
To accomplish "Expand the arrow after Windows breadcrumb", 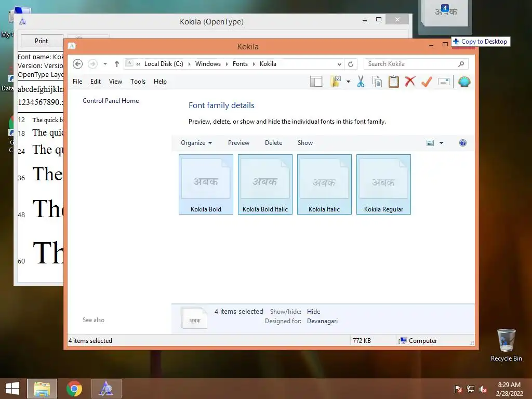I will coord(227,64).
